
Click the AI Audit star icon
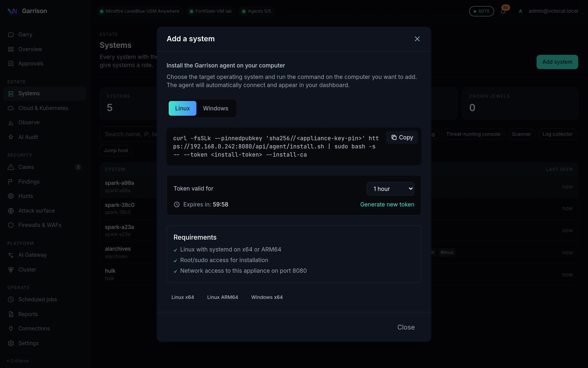[11, 137]
